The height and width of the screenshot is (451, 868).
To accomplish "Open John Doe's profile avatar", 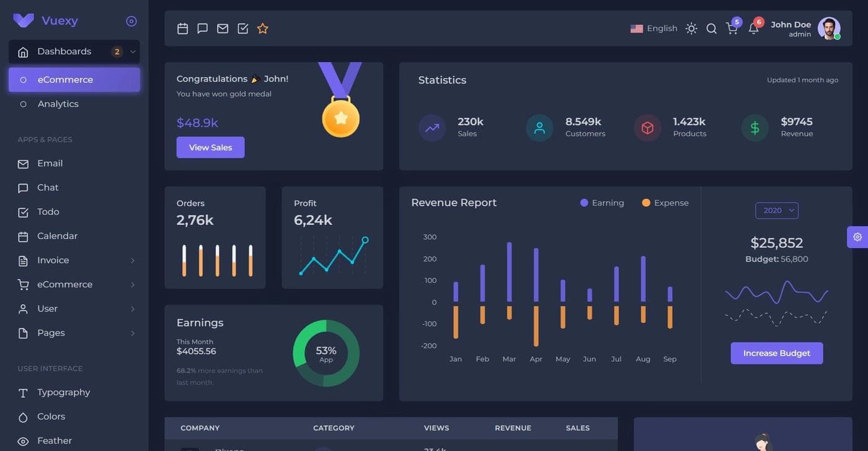I will click(828, 28).
